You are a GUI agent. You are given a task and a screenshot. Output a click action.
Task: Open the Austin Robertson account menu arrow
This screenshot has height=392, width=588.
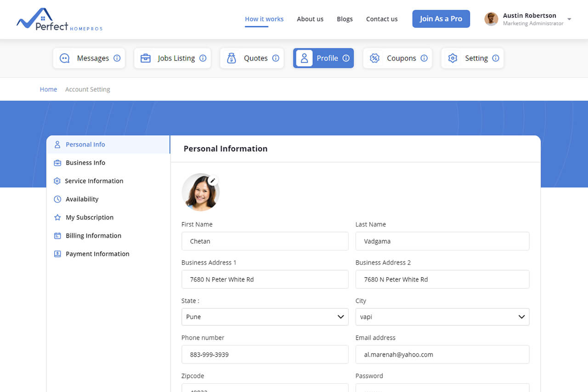(x=569, y=19)
